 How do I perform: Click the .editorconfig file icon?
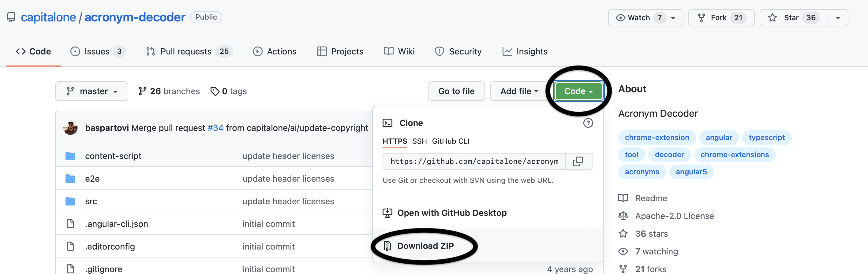click(x=70, y=246)
